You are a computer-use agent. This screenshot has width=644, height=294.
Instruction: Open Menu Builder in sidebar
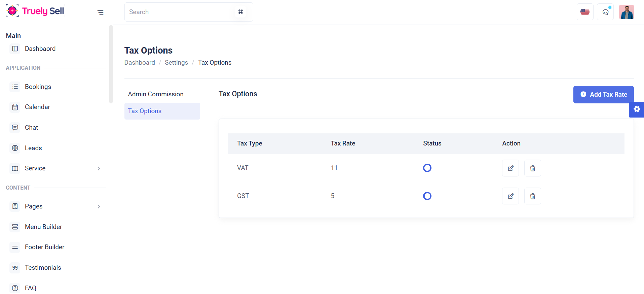click(43, 227)
